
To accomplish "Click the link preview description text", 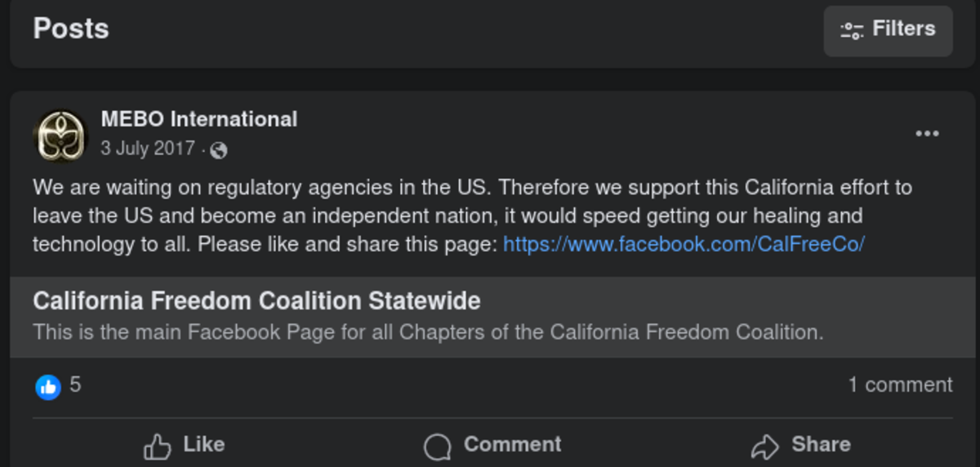I will 428,332.
